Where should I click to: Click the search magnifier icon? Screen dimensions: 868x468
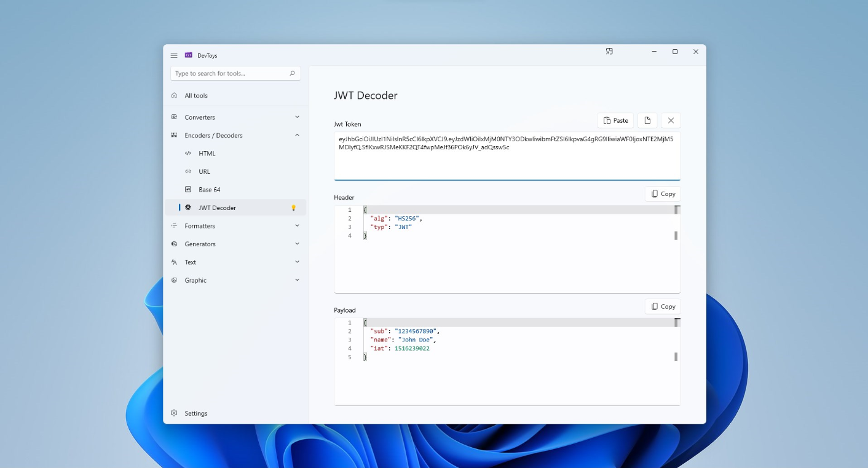pyautogui.click(x=292, y=74)
